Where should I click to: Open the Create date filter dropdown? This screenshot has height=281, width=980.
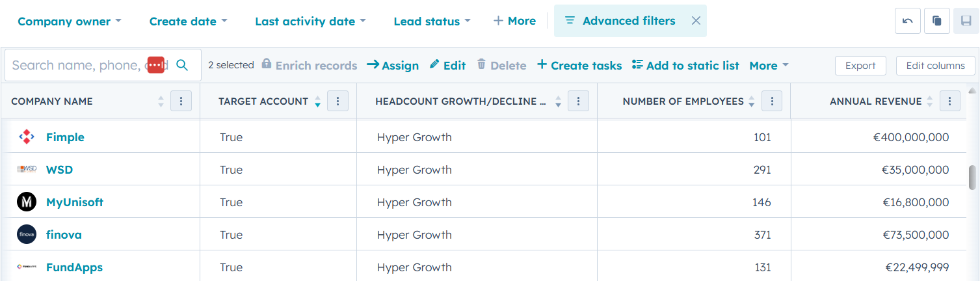pyautogui.click(x=189, y=21)
